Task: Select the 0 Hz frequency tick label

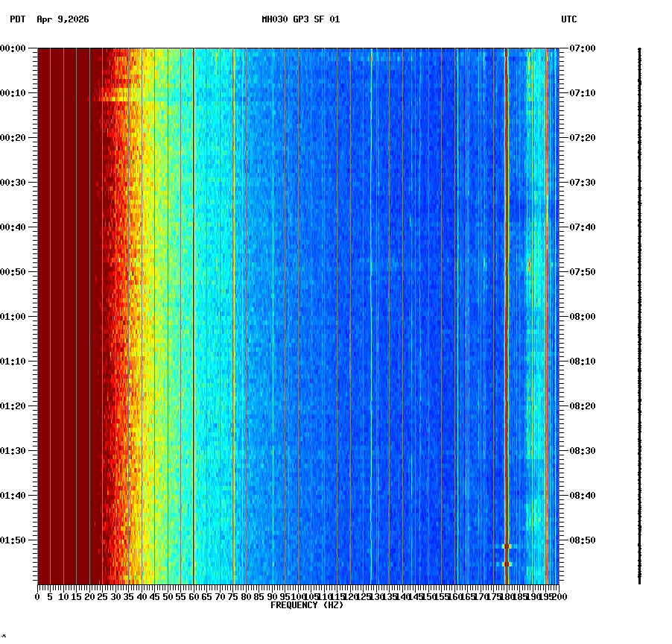Action: (x=36, y=596)
